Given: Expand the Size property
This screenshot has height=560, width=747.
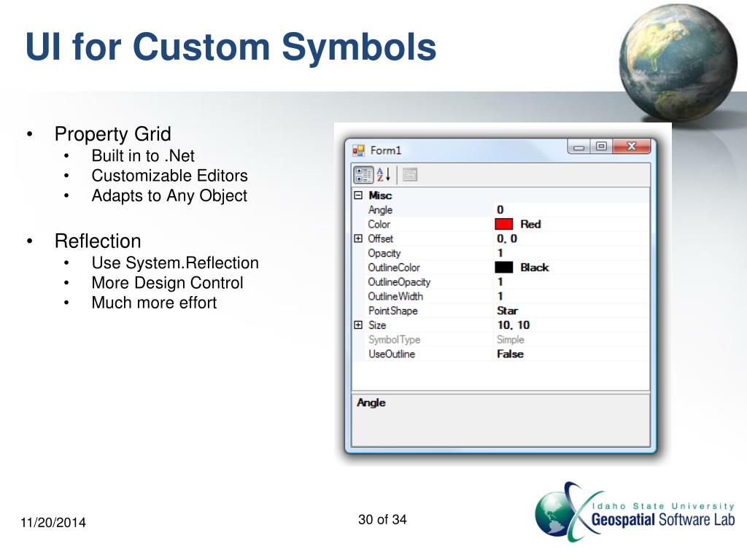Looking at the screenshot, I should [358, 325].
